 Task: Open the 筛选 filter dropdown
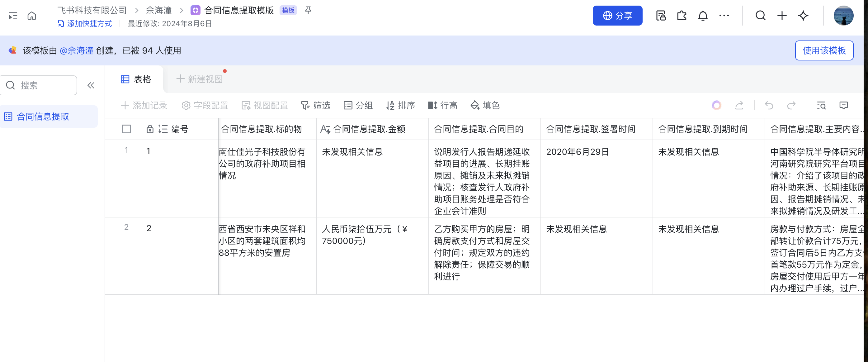pyautogui.click(x=315, y=106)
